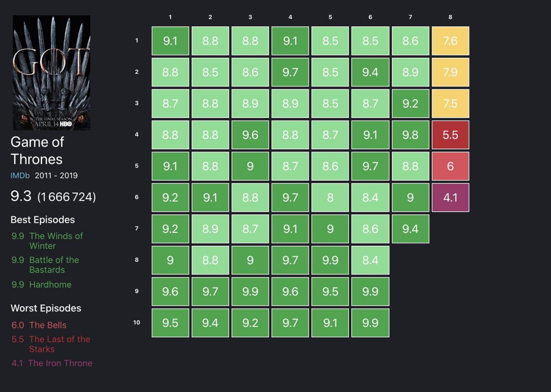The image size is (551, 392).
Task: Click the season 10 row label
Action: pos(136,323)
